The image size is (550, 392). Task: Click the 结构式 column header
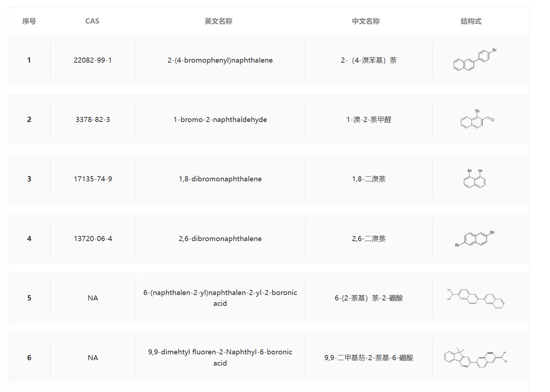[471, 21]
